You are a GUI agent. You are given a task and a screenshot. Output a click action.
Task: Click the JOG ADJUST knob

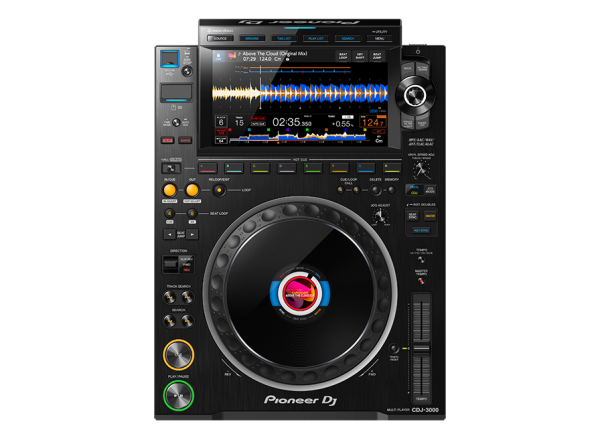[x=380, y=217]
